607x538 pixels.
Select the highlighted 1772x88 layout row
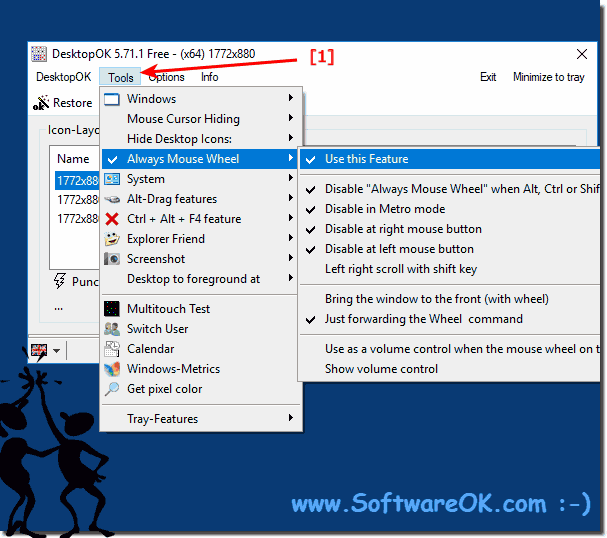pyautogui.click(x=77, y=181)
